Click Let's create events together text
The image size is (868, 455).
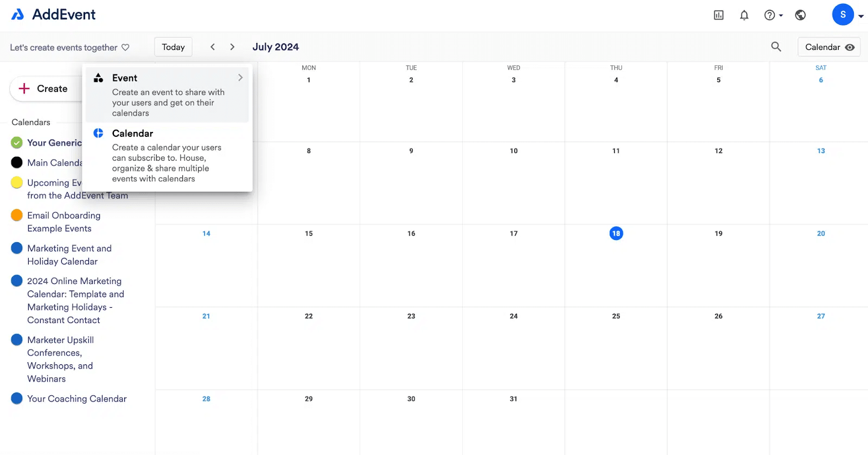coord(63,48)
